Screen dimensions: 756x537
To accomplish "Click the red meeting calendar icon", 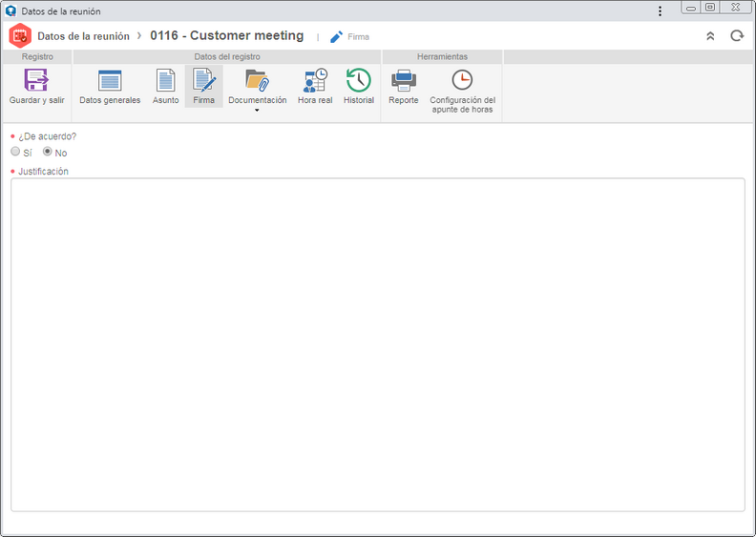I will pyautogui.click(x=20, y=35).
